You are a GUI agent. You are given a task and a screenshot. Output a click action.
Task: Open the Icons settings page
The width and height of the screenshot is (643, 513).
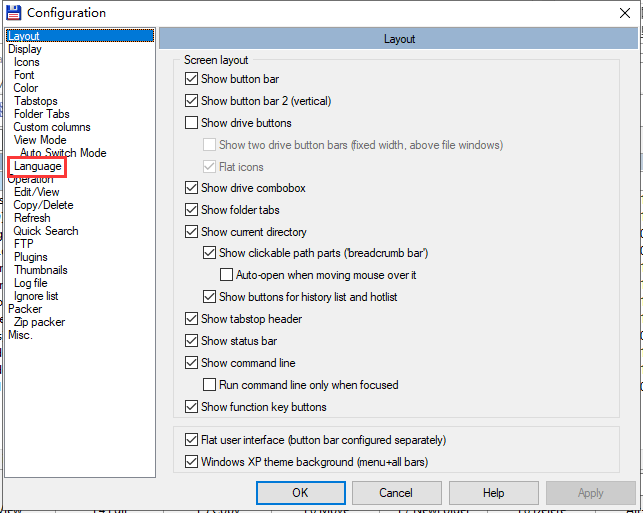(27, 62)
